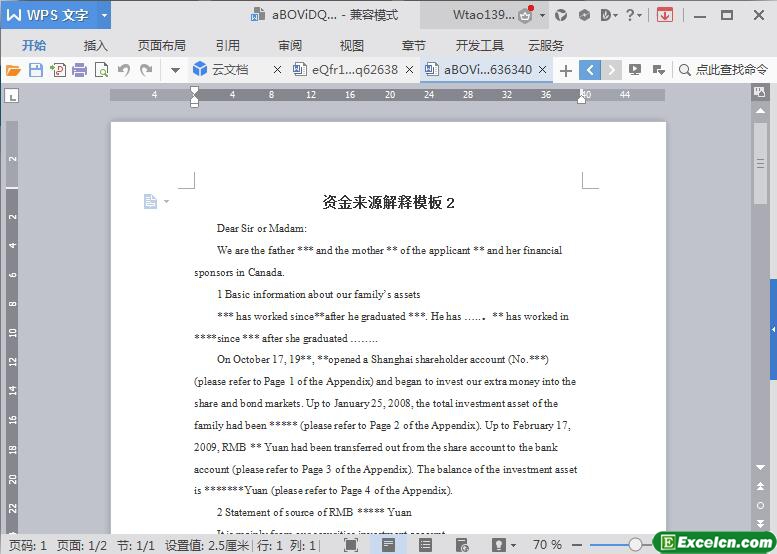The width and height of the screenshot is (777, 554).
Task: Expand the blue side panel handle
Action: pyautogui.click(x=773, y=330)
